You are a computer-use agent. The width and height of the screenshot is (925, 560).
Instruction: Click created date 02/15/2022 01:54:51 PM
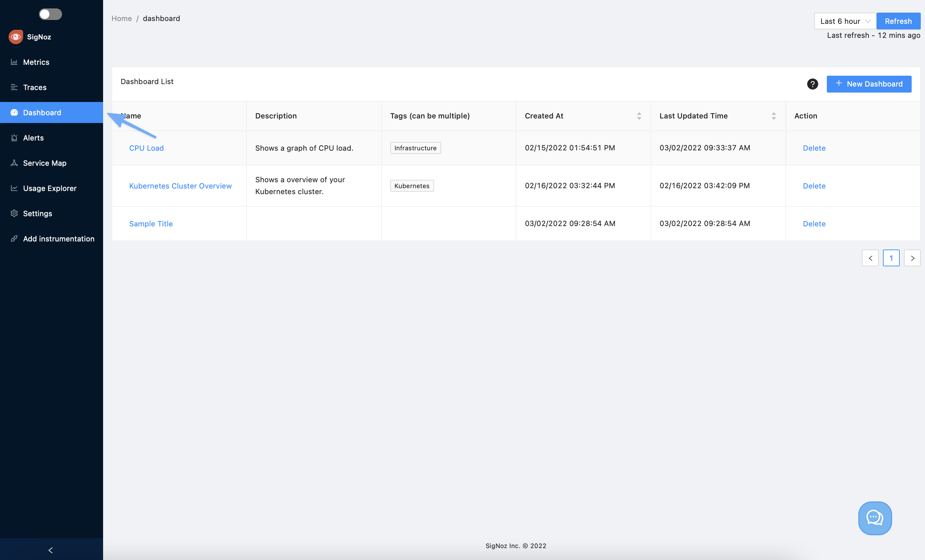click(x=570, y=148)
